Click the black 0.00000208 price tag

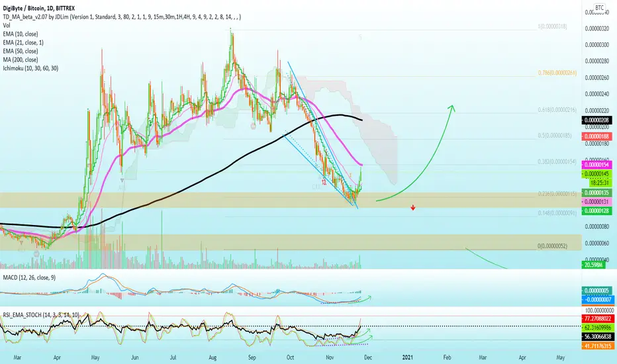pyautogui.click(x=596, y=120)
